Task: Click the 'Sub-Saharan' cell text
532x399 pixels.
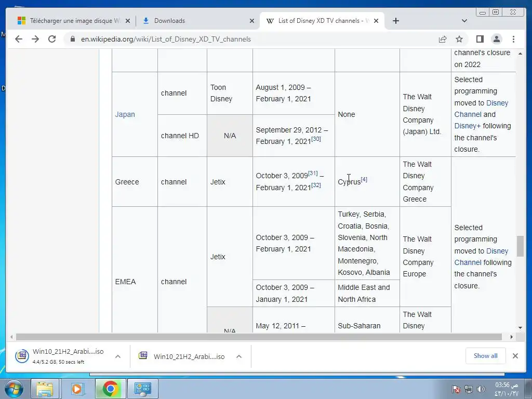Action: (359, 326)
